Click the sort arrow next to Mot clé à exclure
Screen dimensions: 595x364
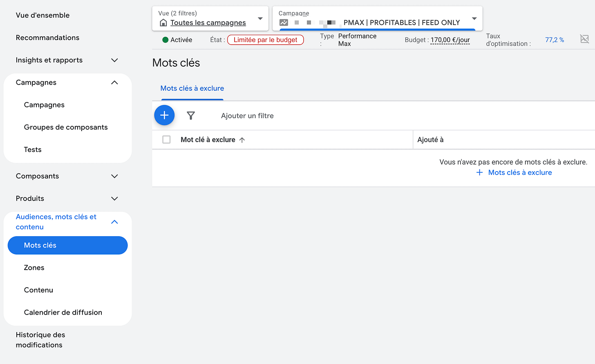click(242, 140)
